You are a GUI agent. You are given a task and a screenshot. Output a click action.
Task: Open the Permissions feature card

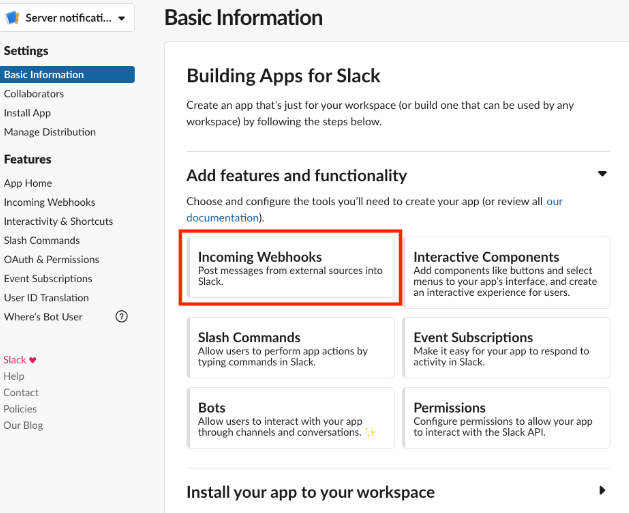click(507, 418)
